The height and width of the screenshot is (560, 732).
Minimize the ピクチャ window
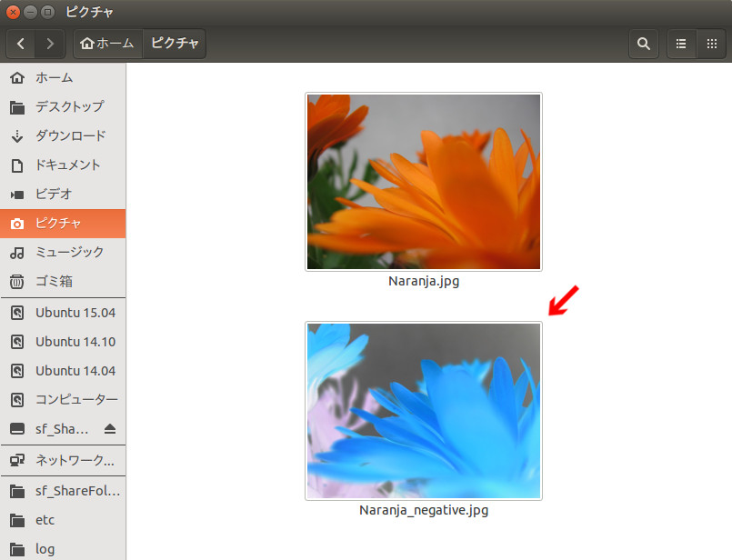[30, 12]
